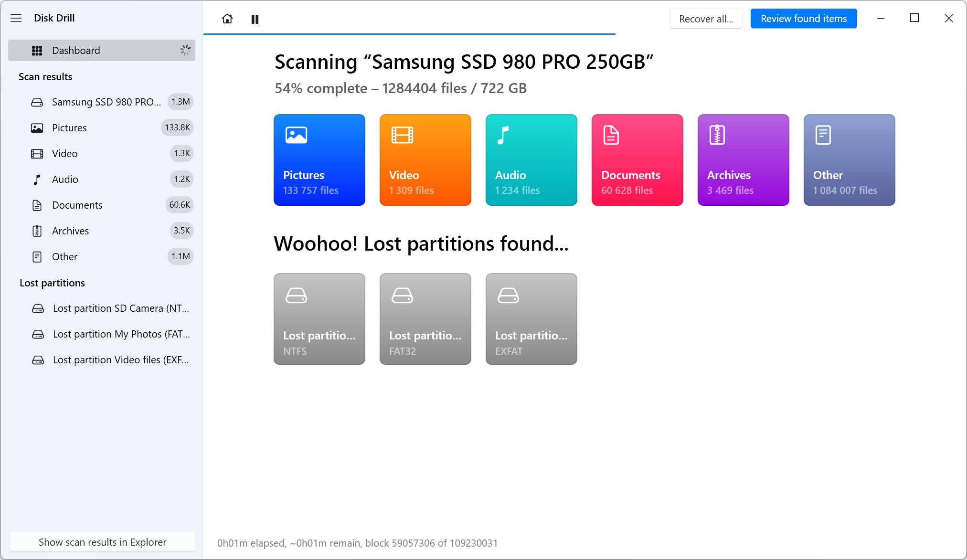
Task: Select the Lost partition FAT32 tile
Action: 426,318
